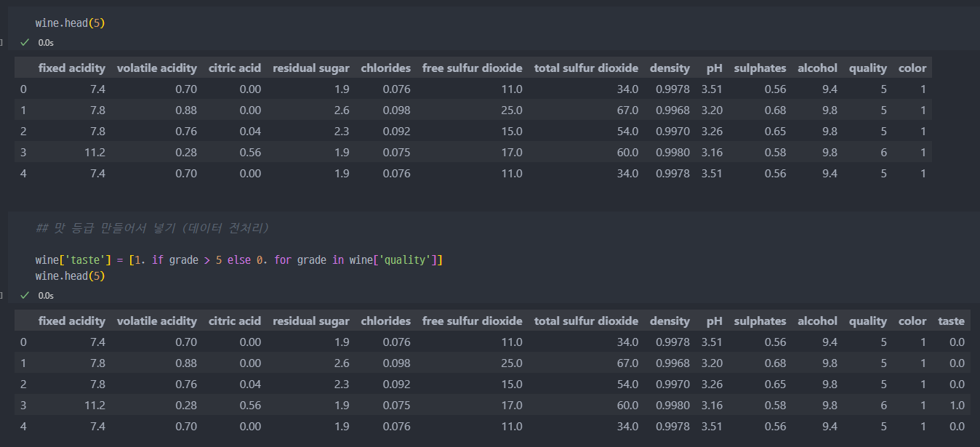Click row index 3 in the taste table
This screenshot has height=447, width=980.
click(23, 406)
